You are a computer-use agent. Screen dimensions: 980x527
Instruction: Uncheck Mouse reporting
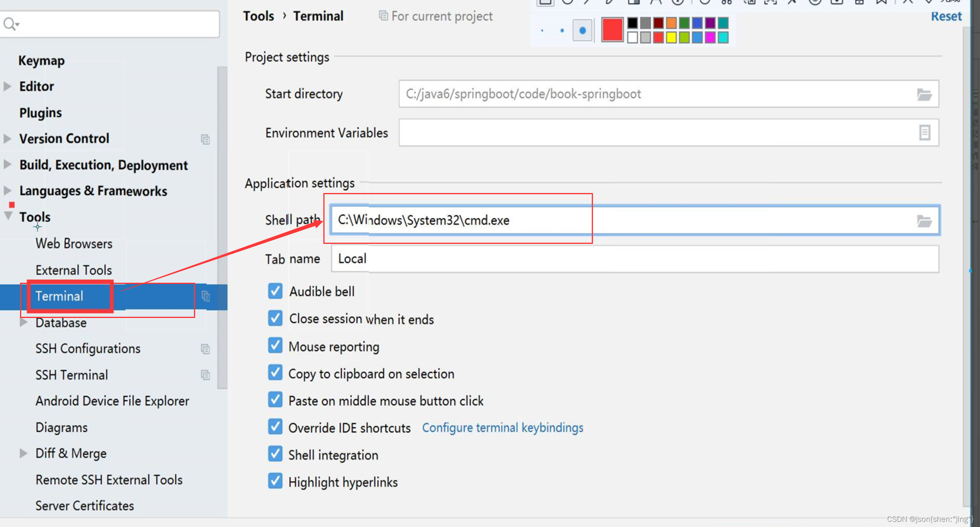click(x=275, y=346)
